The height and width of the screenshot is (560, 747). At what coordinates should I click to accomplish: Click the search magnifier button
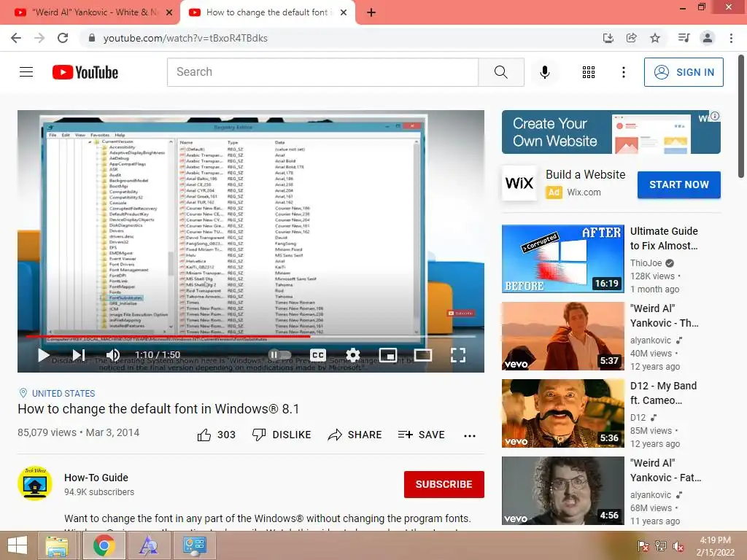tap(500, 72)
